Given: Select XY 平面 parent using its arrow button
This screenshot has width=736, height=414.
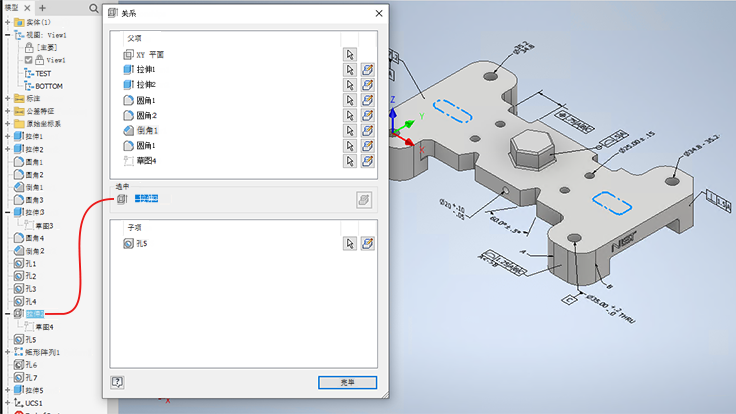Looking at the screenshot, I should [x=350, y=54].
